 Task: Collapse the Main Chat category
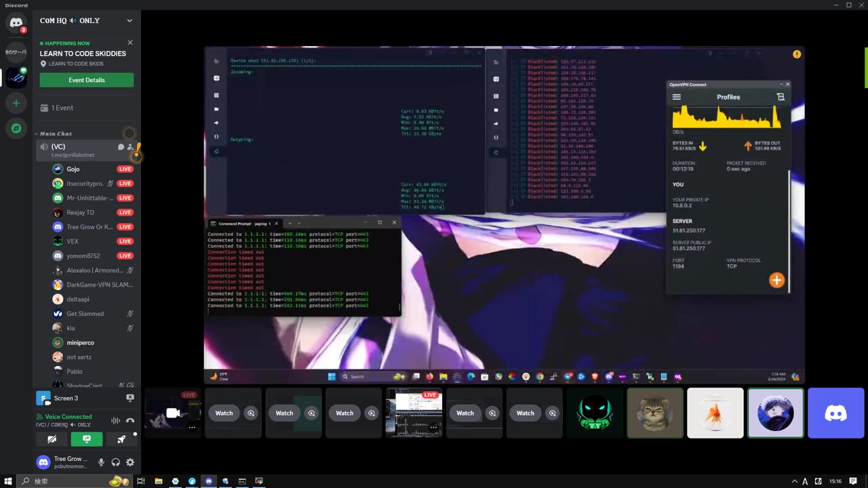56,134
